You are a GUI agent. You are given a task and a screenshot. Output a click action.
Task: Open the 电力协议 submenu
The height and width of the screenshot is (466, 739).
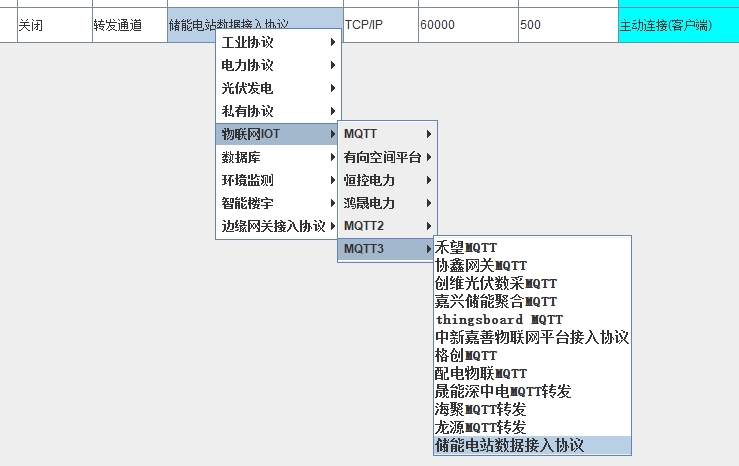pyautogui.click(x=278, y=65)
